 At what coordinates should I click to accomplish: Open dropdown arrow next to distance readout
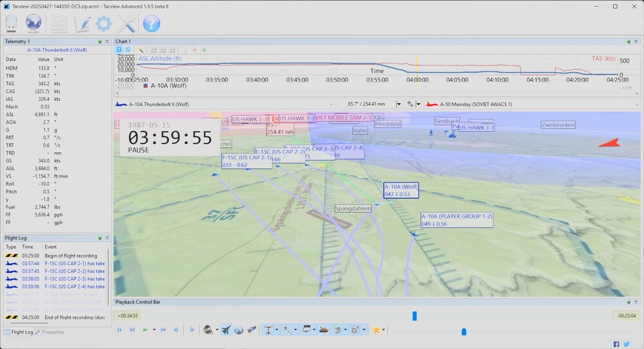(x=399, y=104)
